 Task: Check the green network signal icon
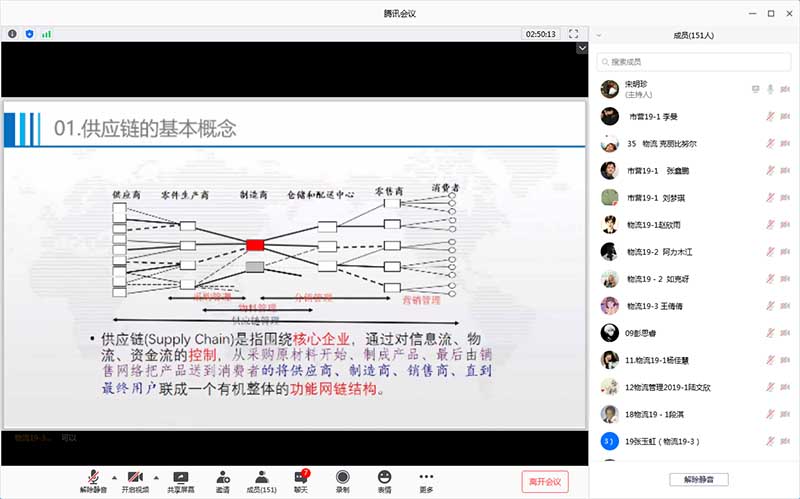(46, 33)
